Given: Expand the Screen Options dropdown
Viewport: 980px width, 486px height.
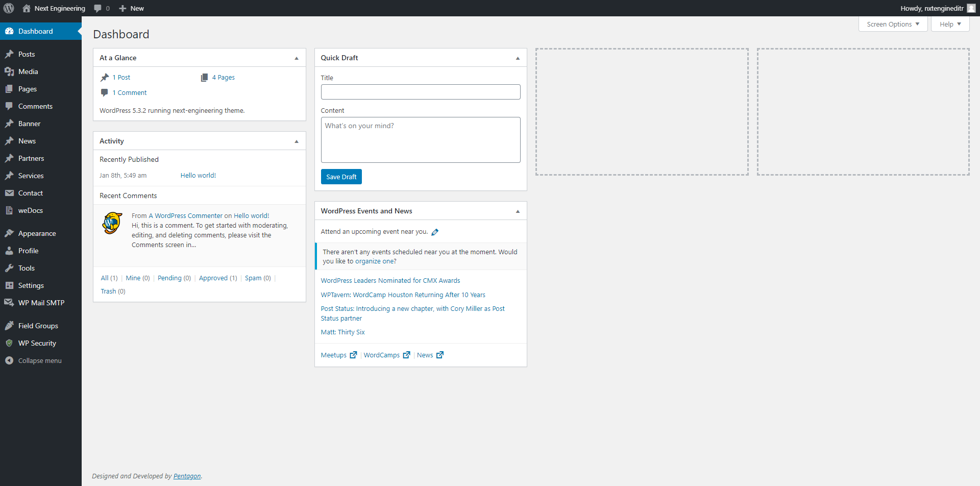Looking at the screenshot, I should [x=893, y=24].
